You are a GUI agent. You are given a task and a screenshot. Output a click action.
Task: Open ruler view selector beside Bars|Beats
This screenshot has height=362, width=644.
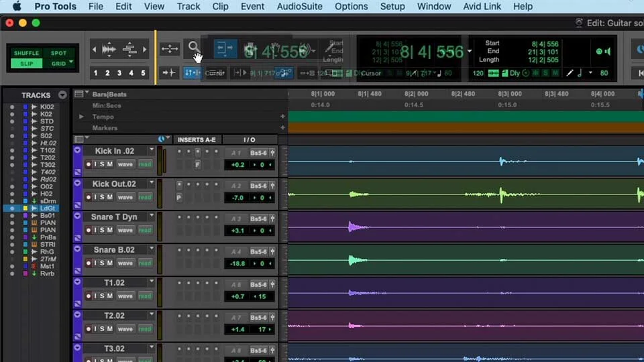[x=81, y=94]
